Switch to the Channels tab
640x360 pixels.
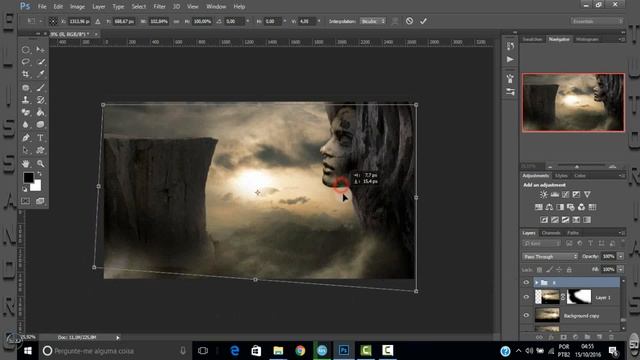click(551, 233)
